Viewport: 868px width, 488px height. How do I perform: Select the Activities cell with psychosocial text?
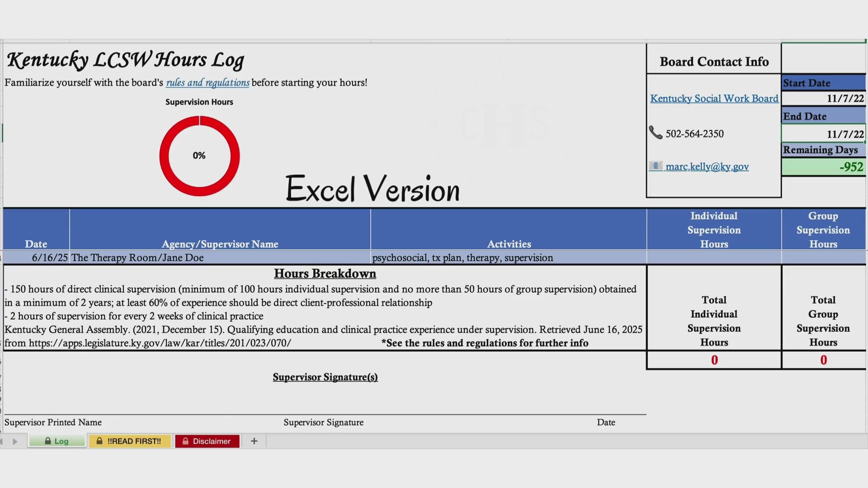click(509, 258)
